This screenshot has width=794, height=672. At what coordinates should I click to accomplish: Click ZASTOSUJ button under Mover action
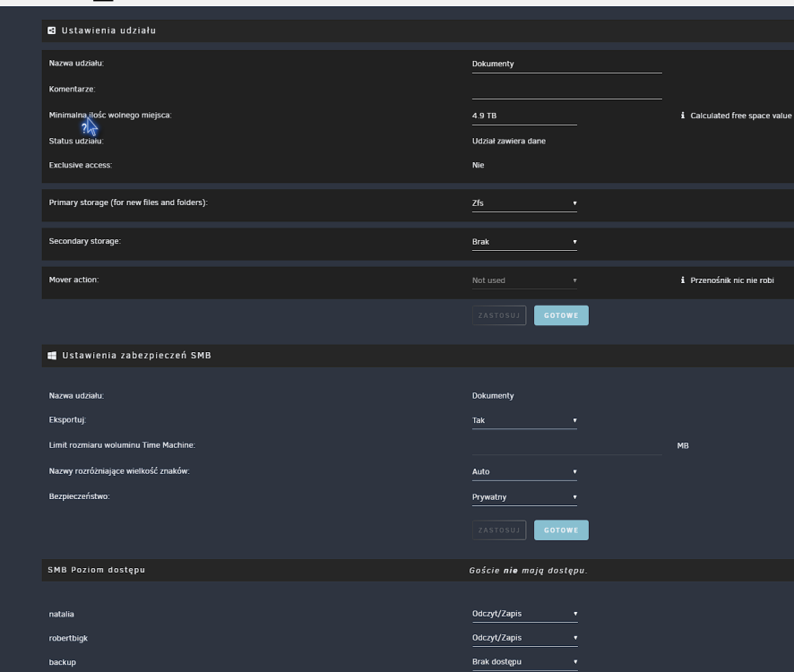click(499, 315)
